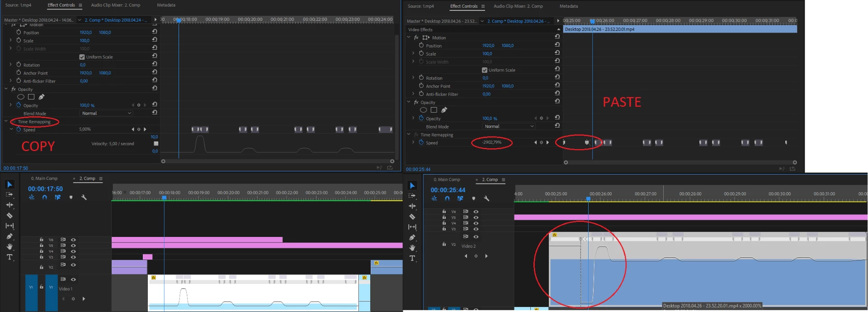
Task: Open master clip dropdown in right panel
Action: point(482,21)
